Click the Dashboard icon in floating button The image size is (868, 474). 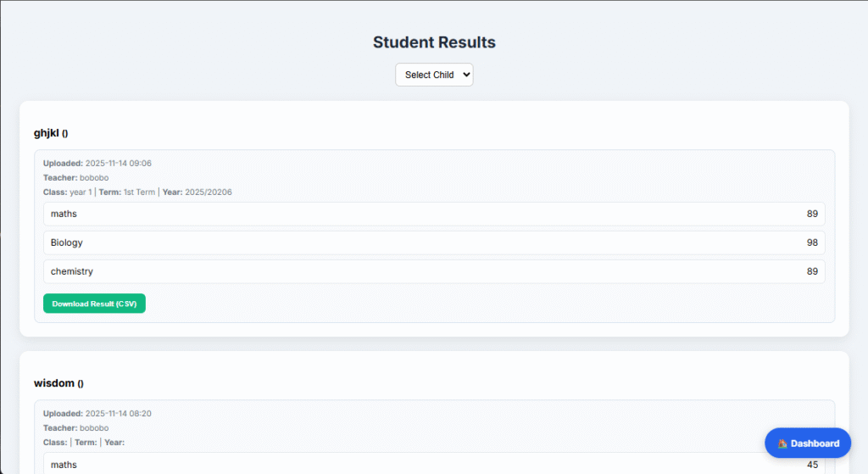coord(782,443)
